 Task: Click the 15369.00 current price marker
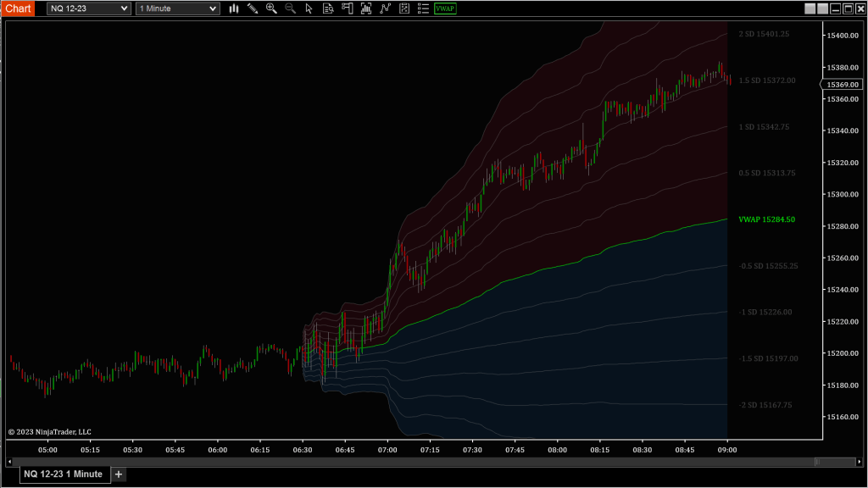click(x=843, y=85)
